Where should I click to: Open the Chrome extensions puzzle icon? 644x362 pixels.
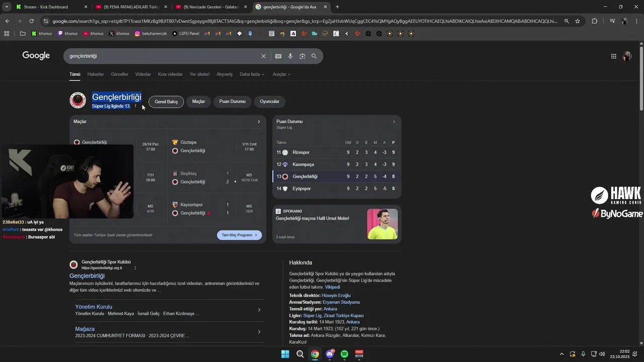595,21
